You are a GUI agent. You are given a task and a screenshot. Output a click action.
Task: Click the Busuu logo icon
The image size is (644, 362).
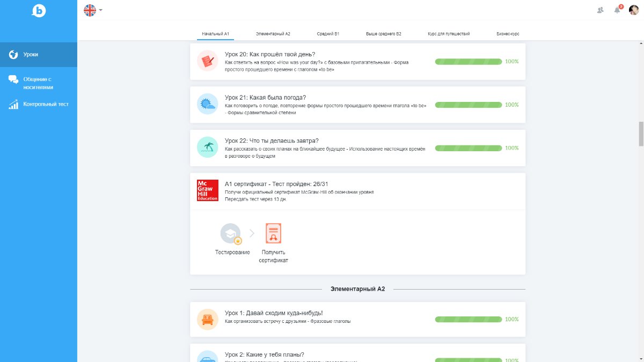click(39, 10)
